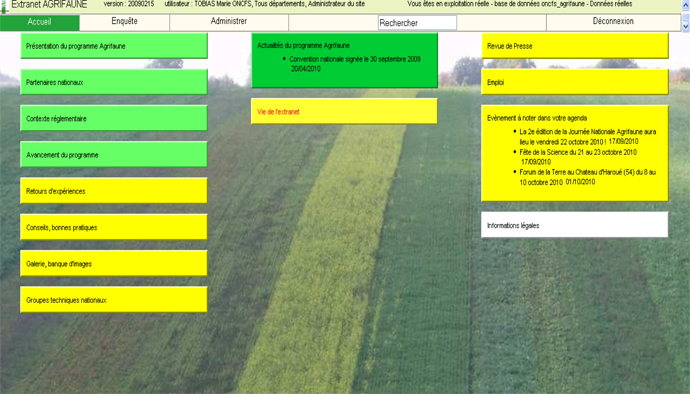This screenshot has height=394, width=690.
Task: Open the Accueil tab
Action: (40, 22)
